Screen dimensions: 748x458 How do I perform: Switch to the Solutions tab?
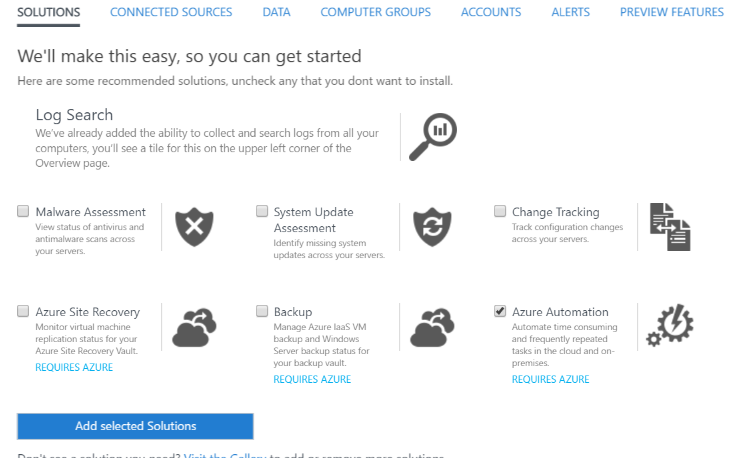click(49, 12)
